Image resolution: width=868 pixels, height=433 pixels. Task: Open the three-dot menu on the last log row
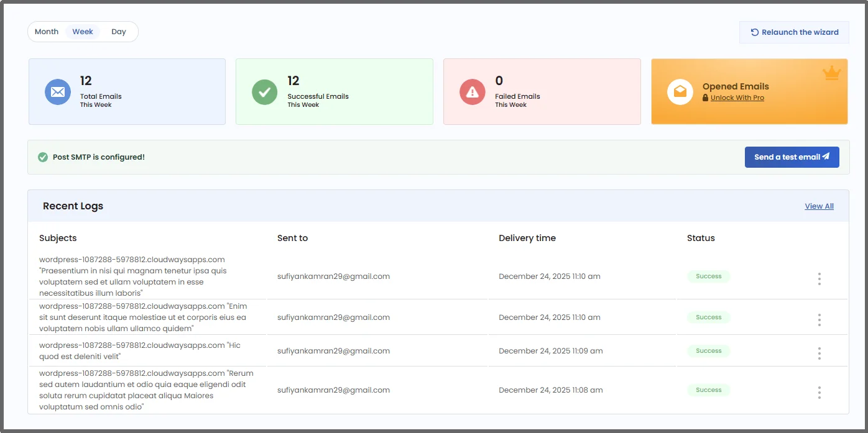tap(819, 392)
